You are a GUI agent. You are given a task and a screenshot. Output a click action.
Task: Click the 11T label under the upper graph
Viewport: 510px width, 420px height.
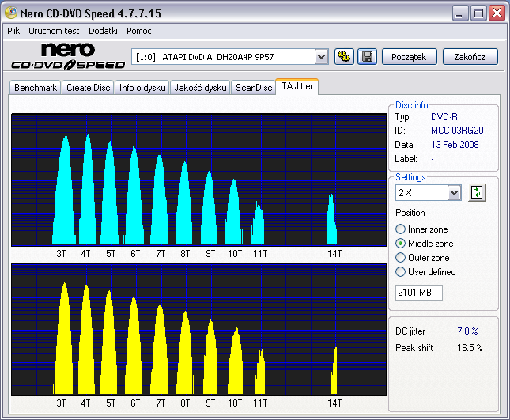tap(260, 254)
